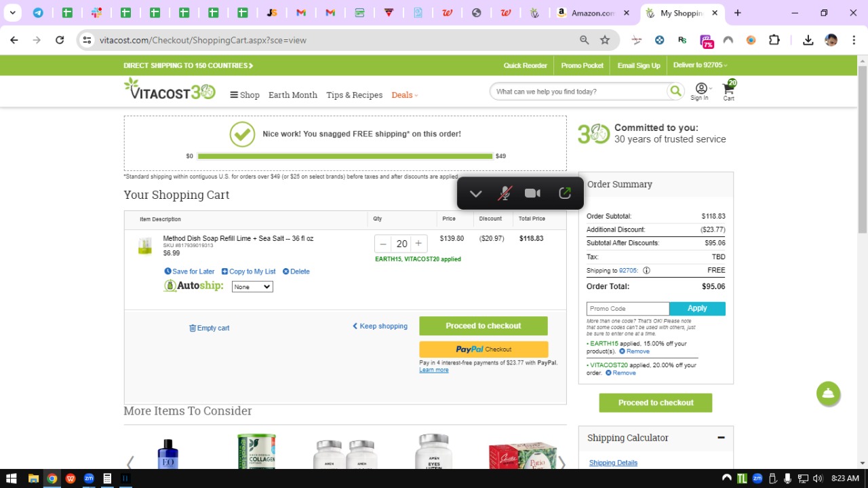This screenshot has width=868, height=488.
Task: Click Proceed to checkout under Order Summary
Action: (656, 402)
